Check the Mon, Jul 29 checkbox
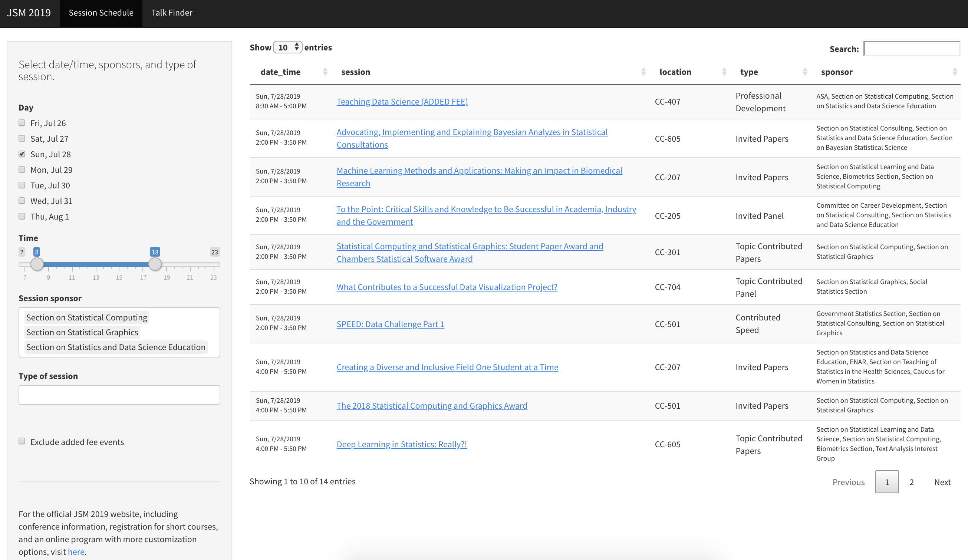 tap(22, 169)
